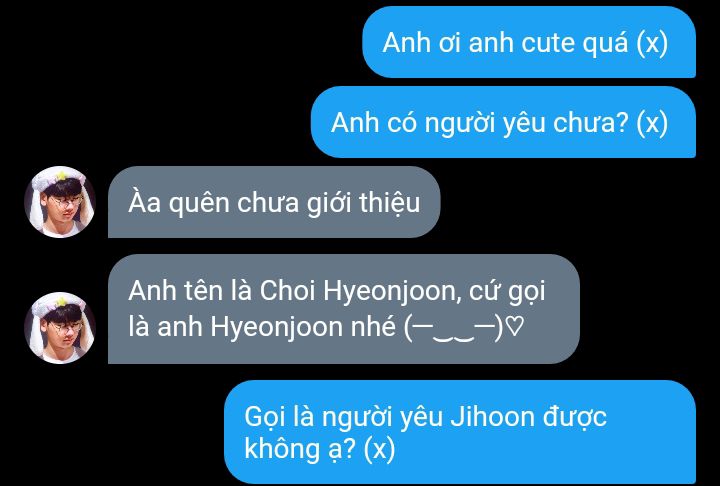Viewport: 720px width, 486px height.
Task: Open sender avatar beside 'Àa quên chưa giới thiệu'
Action: point(60,202)
